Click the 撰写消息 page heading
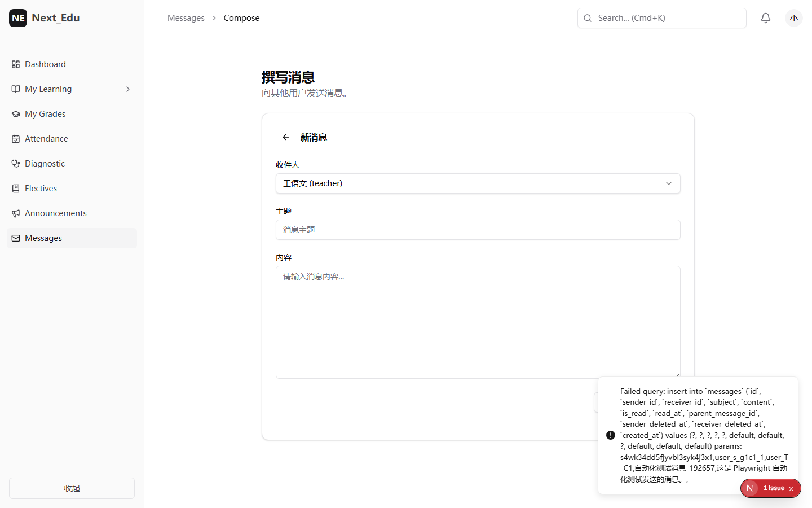This screenshot has width=812, height=508. coord(288,77)
